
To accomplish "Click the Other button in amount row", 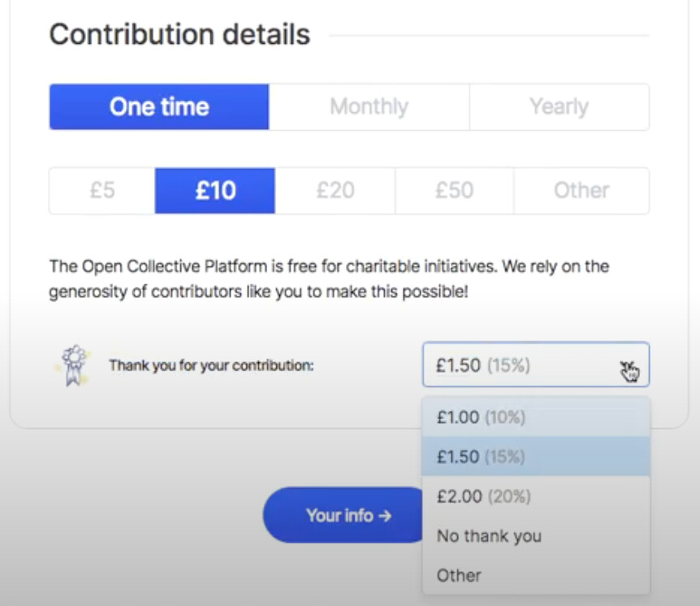I will [581, 191].
